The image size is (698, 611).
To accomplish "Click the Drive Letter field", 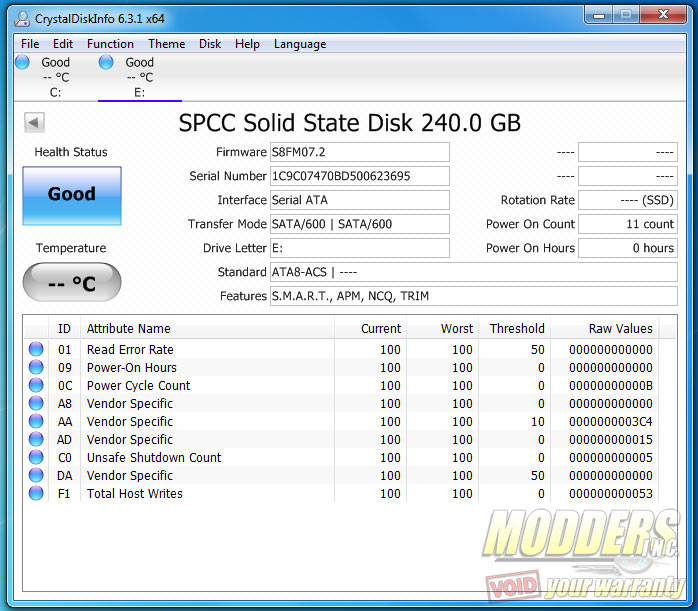I will (360, 248).
